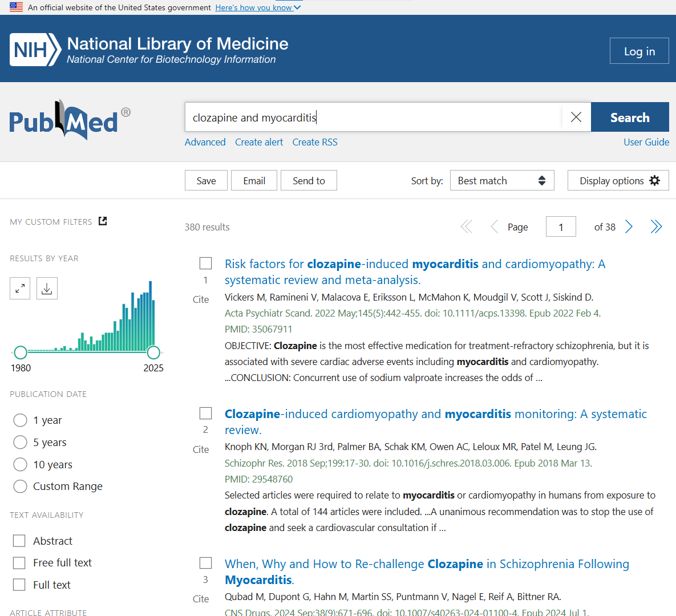Open cardiomyopathy and myocarditis monitoring review article
Image resolution: width=676 pixels, height=616 pixels.
pos(435,422)
